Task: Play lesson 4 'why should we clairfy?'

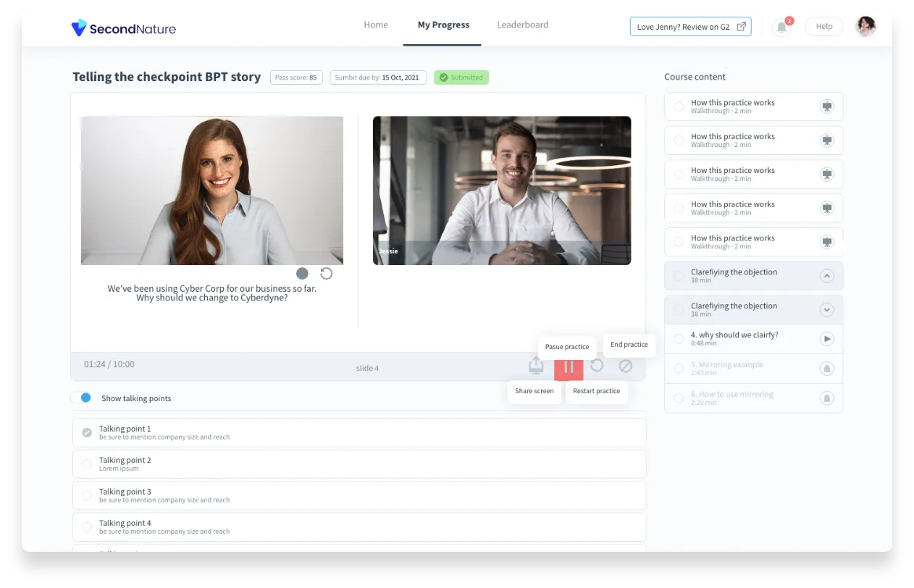Action: point(826,338)
